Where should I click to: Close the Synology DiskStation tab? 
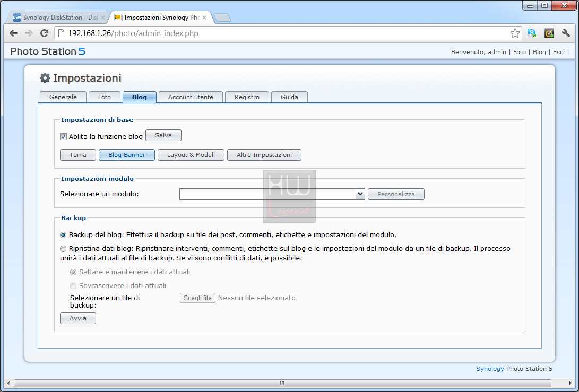pos(102,18)
